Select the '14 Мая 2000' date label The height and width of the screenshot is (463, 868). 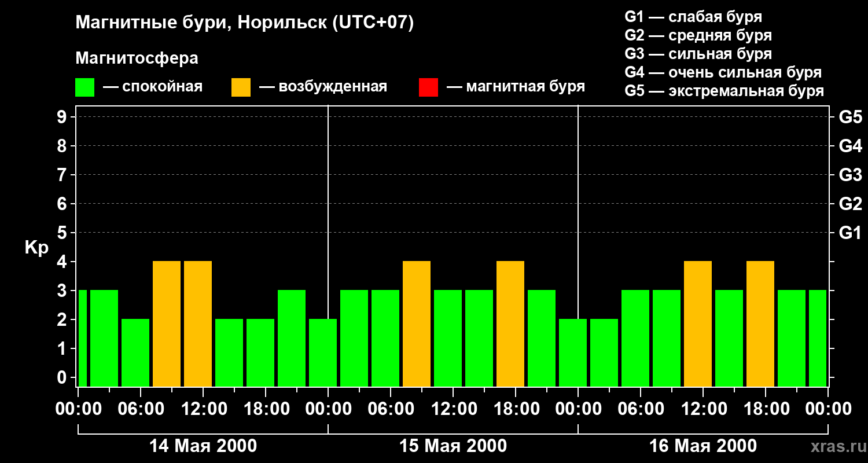(203, 446)
